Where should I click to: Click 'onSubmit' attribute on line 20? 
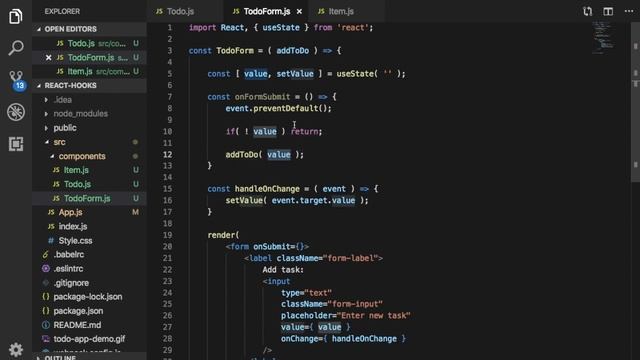(272, 247)
